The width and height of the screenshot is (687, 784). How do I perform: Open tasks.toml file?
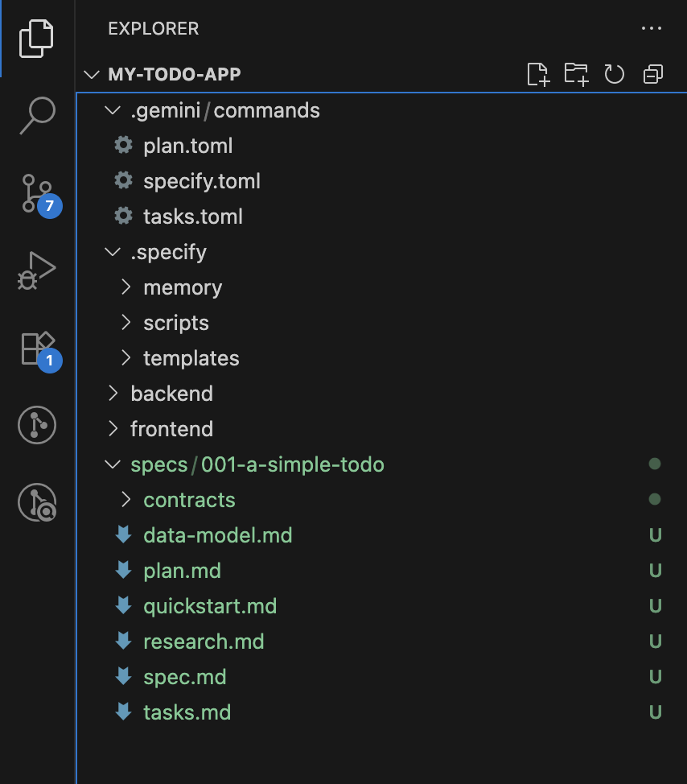pyautogui.click(x=193, y=217)
